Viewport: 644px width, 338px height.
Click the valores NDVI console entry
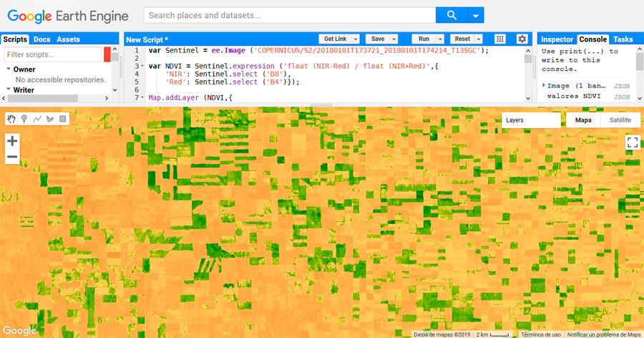coord(574,96)
